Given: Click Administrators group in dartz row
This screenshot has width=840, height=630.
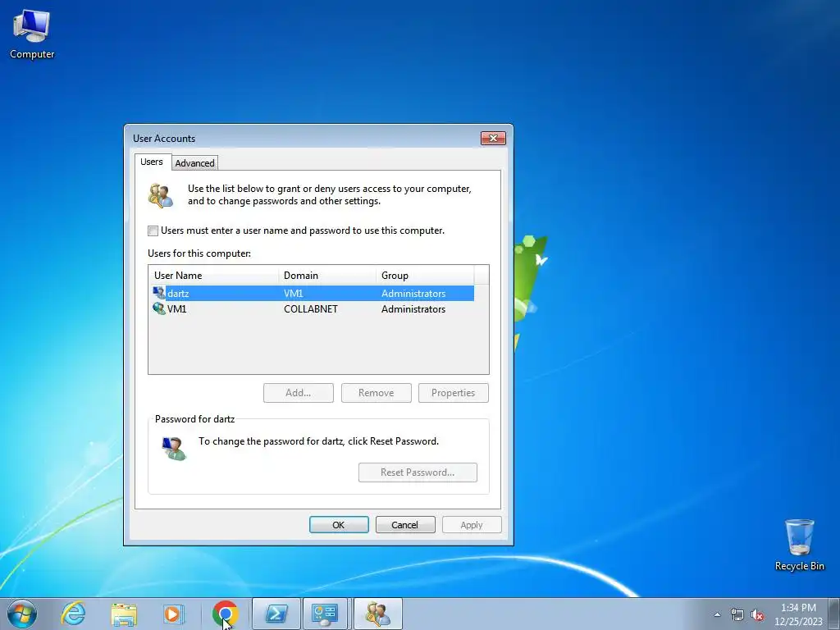Looking at the screenshot, I should (x=413, y=294).
